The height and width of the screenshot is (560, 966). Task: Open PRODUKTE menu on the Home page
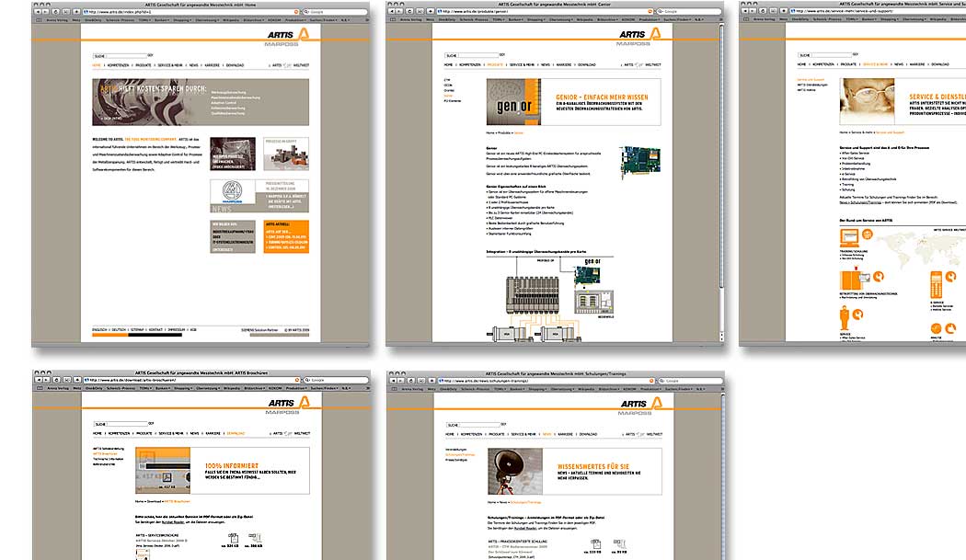(143, 66)
